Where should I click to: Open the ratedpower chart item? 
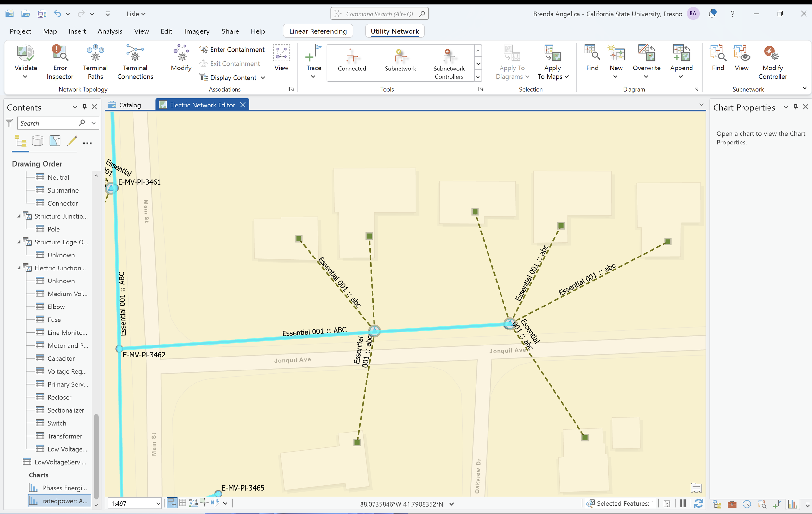pos(65,501)
